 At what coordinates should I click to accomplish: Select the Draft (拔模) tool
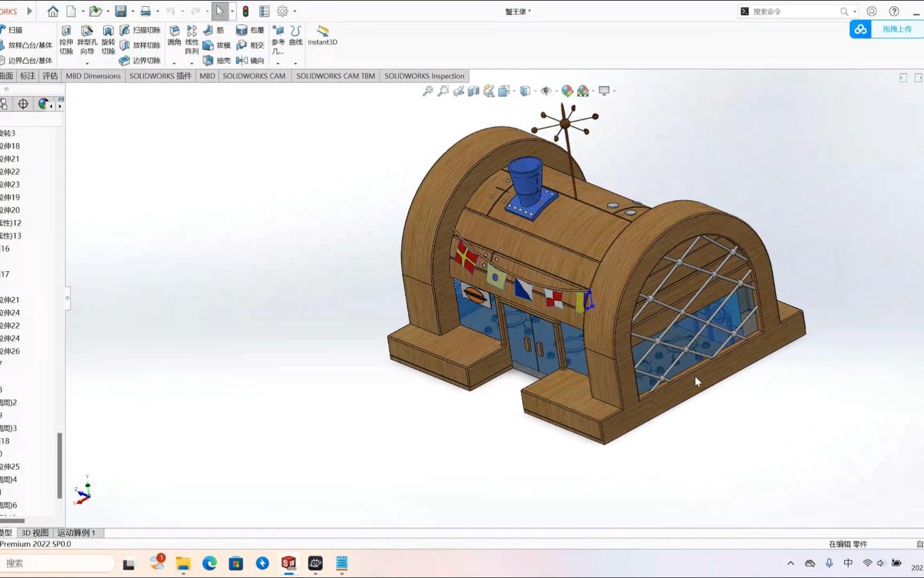(x=217, y=45)
